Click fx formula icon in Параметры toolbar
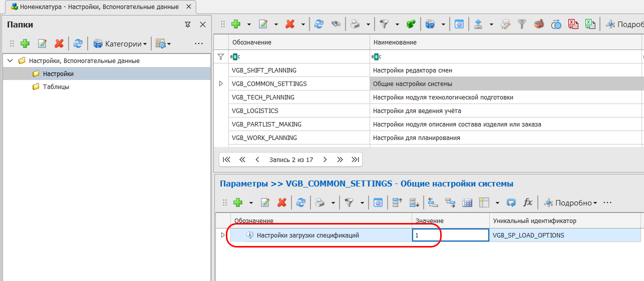The height and width of the screenshot is (281, 644). pyautogui.click(x=528, y=202)
